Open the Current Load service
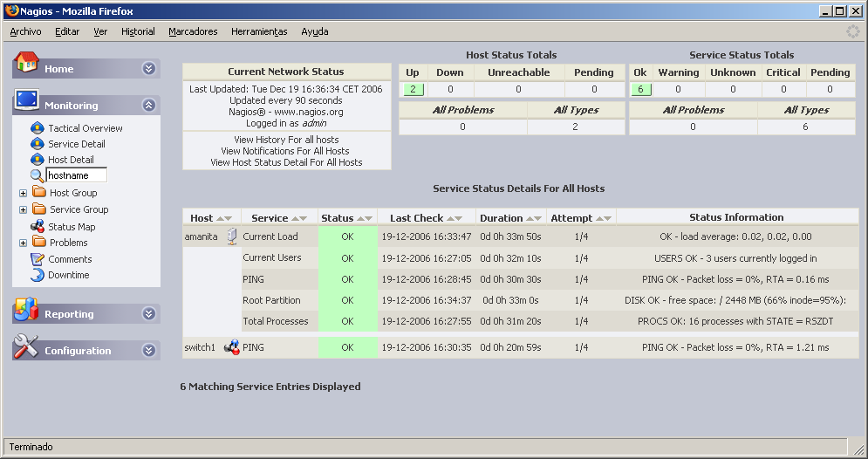This screenshot has width=868, height=459. (270, 236)
